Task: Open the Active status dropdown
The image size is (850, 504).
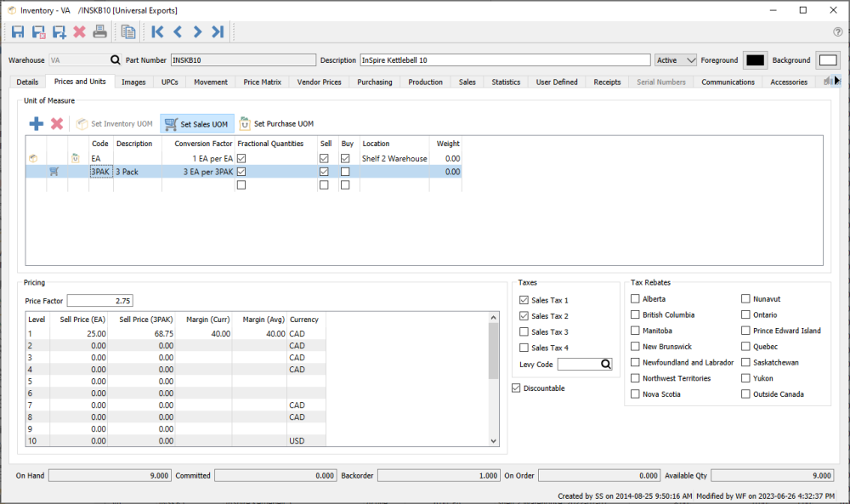Action: point(676,60)
